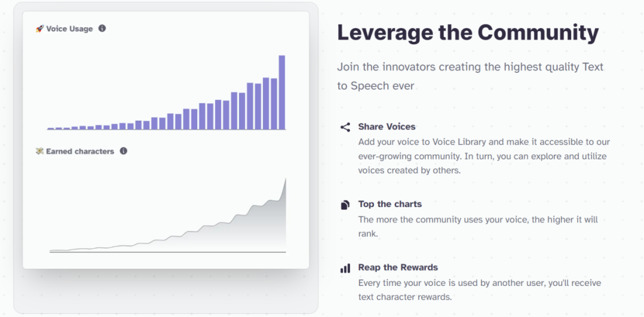Click the tallest bar in Voice Usage chart
644x317 pixels.
point(281,93)
